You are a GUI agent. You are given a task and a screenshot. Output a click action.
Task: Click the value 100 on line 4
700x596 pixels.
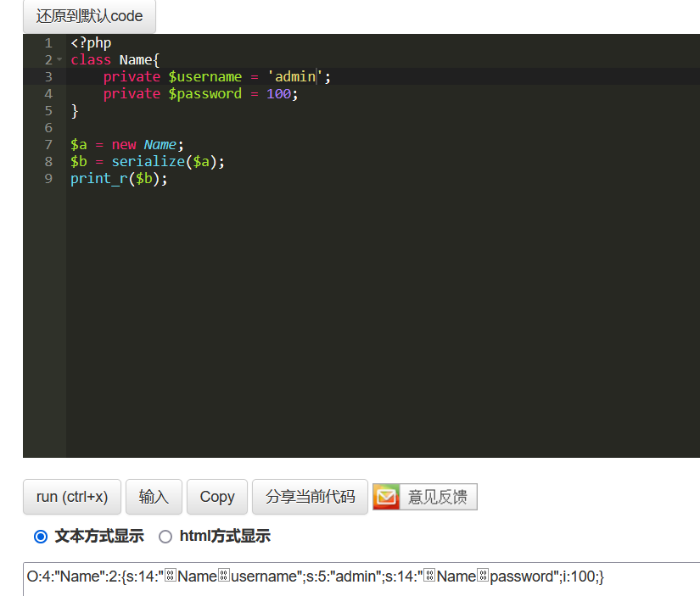[x=278, y=94]
